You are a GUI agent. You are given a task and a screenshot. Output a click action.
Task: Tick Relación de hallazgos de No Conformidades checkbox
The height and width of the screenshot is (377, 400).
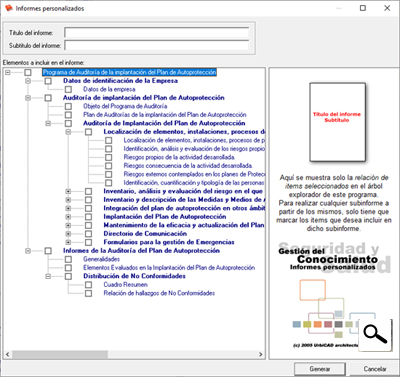88,293
